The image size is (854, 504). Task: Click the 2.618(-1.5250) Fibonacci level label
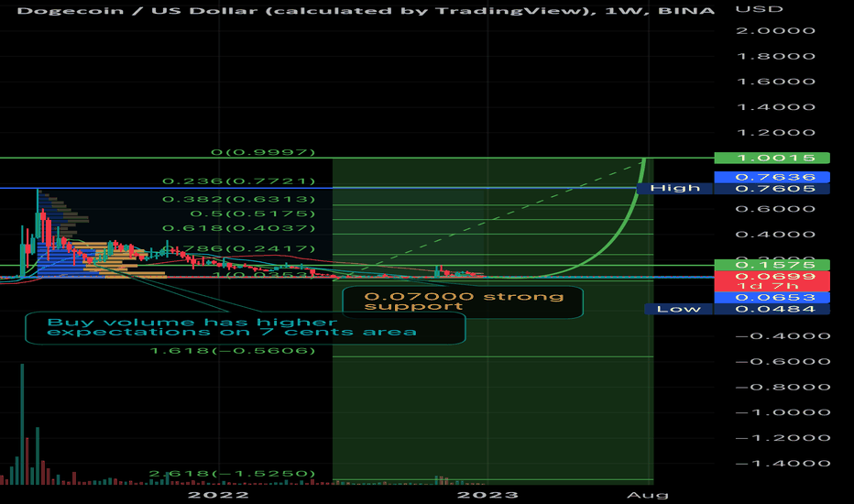click(233, 474)
